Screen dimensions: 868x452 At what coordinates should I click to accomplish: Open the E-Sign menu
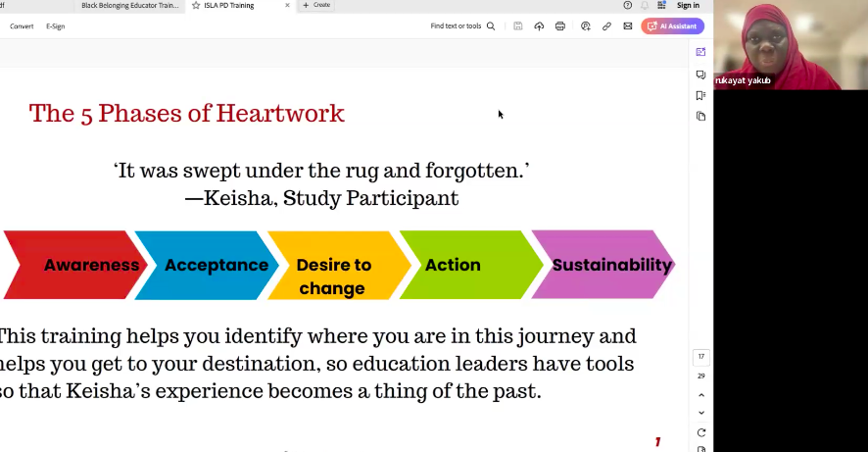56,26
